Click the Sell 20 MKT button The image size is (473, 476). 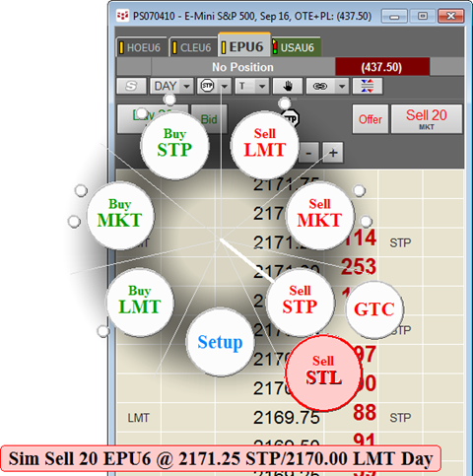pos(427,119)
